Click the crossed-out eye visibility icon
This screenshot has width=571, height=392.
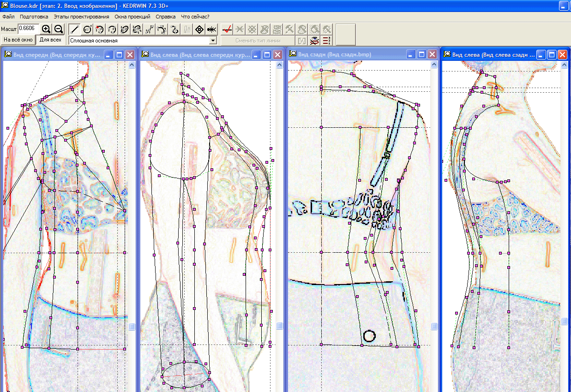coord(314,41)
